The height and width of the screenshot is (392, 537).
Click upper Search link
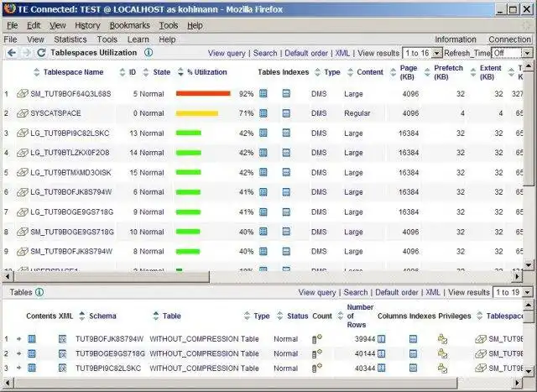point(265,53)
